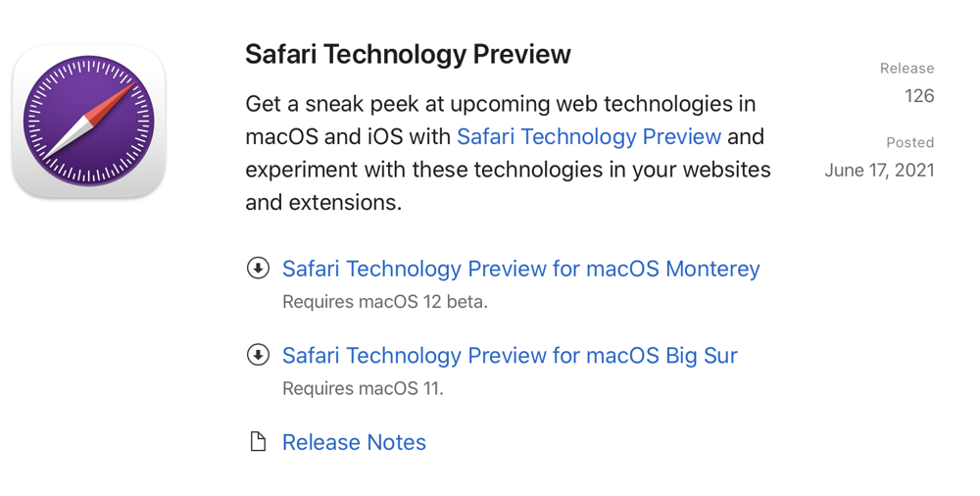Click the download arrow icon beside the Big Sur link
The width and height of the screenshot is (980, 496).
tap(258, 355)
